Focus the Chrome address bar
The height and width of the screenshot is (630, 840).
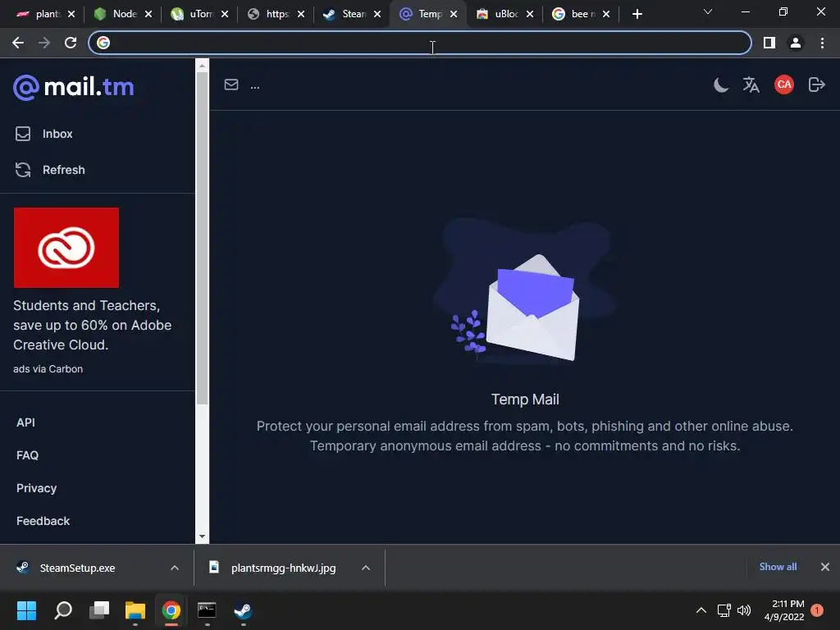420,43
